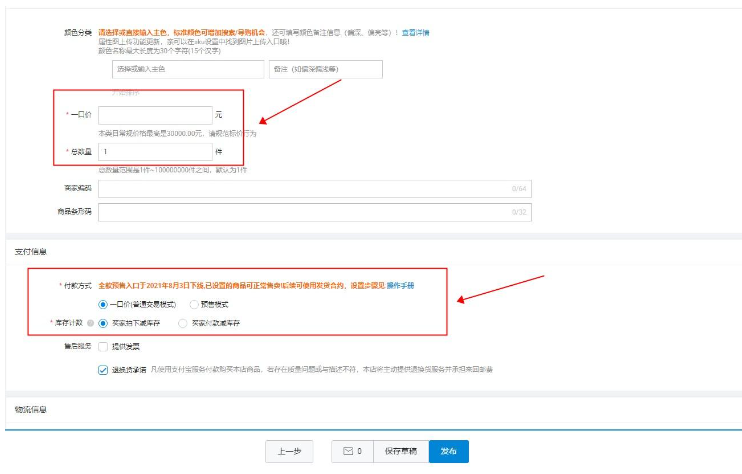The width and height of the screenshot is (742, 474).
Task: Click the 库存计数 help icon
Action: point(91,323)
